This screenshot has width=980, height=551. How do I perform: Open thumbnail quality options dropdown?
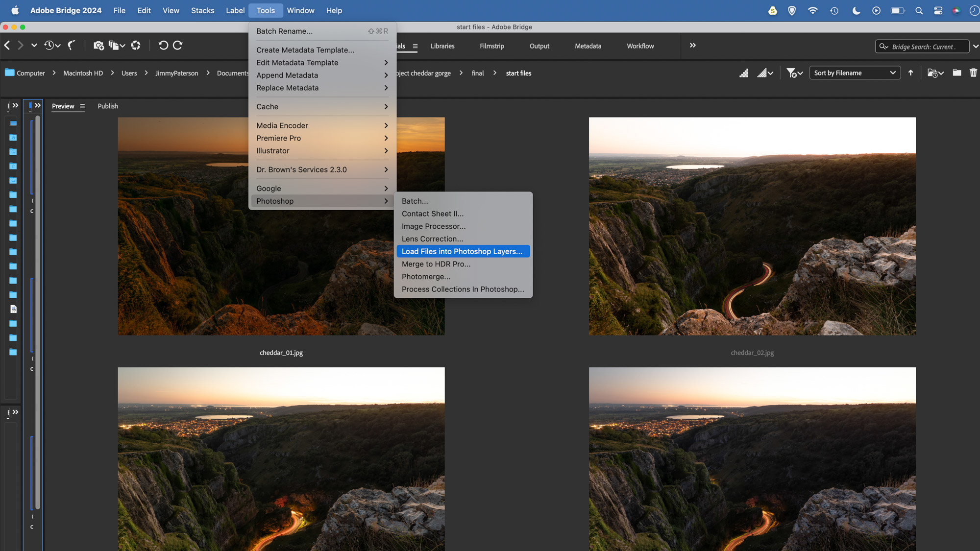click(765, 73)
